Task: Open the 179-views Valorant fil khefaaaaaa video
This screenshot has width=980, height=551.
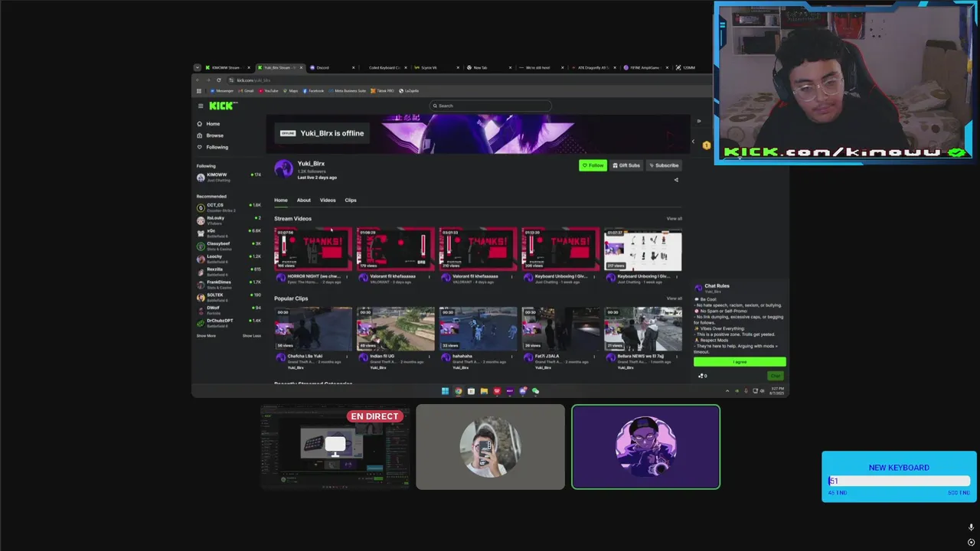Action: pos(396,249)
